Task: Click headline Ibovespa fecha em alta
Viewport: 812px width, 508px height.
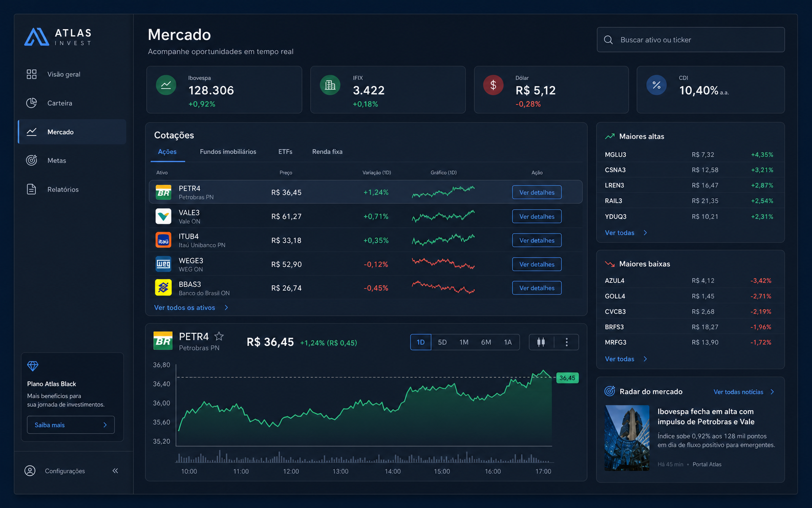Action: click(x=706, y=417)
